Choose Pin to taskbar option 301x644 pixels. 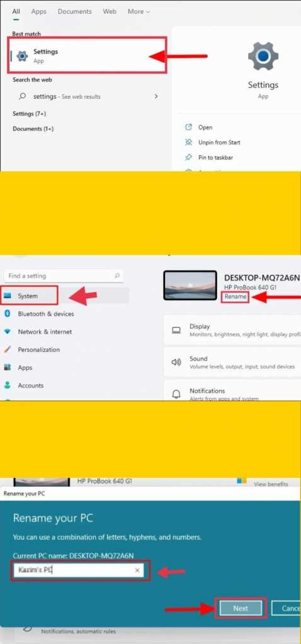[216, 157]
